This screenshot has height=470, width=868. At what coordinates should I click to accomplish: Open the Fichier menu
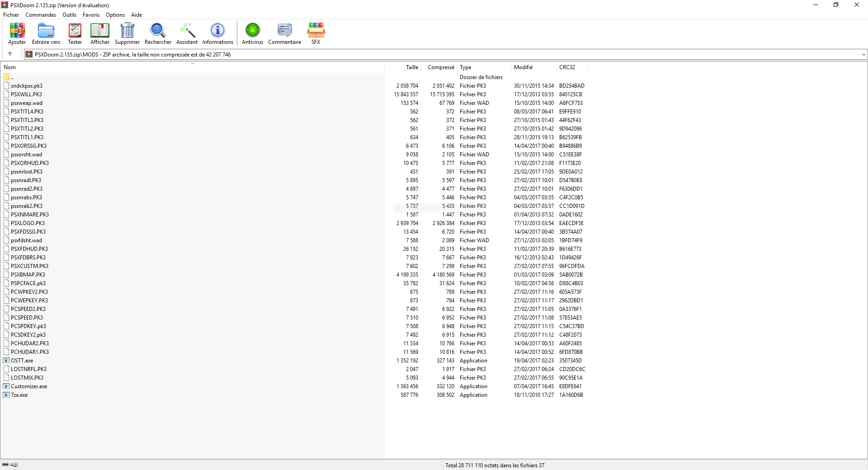[x=11, y=15]
